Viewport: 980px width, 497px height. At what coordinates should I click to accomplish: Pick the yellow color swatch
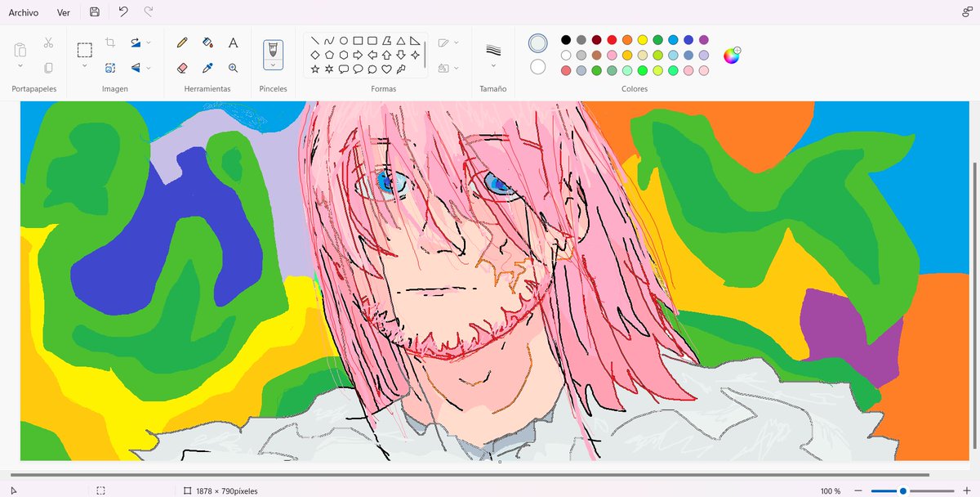[643, 40]
